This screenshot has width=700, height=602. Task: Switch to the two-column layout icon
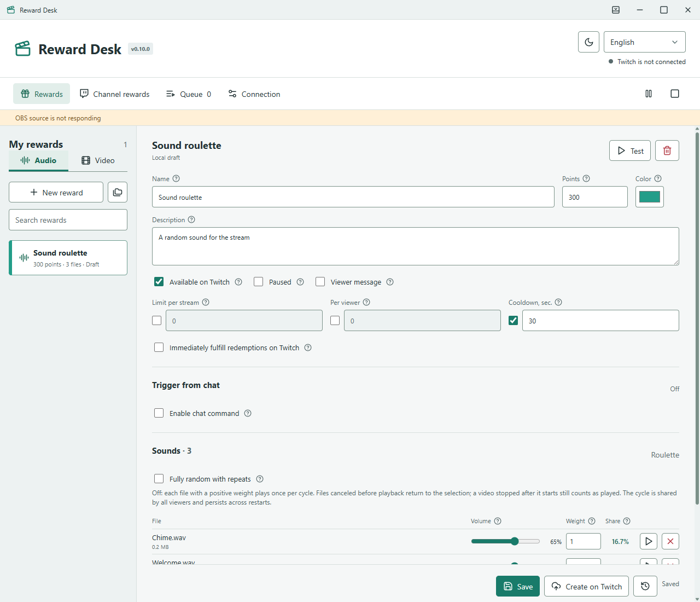[x=649, y=94]
